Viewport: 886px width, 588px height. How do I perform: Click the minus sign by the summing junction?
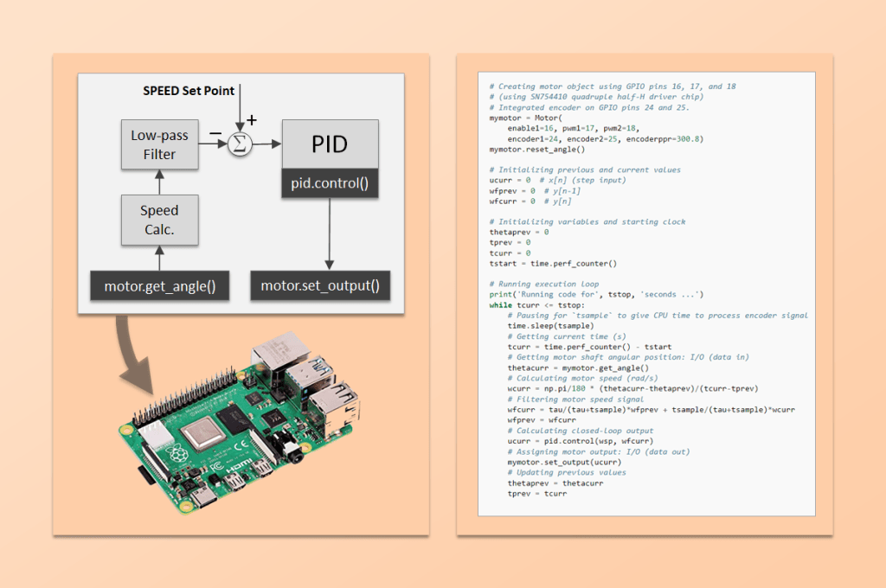[215, 133]
